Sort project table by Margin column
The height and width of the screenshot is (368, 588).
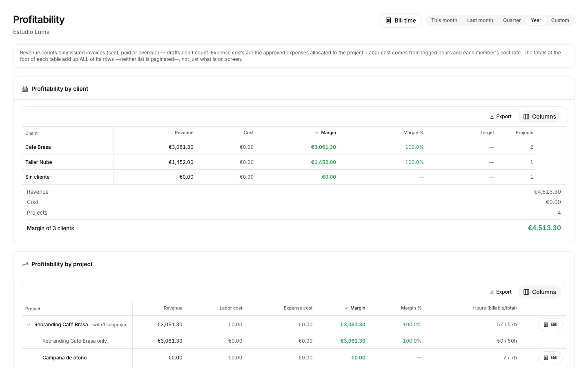tap(355, 308)
